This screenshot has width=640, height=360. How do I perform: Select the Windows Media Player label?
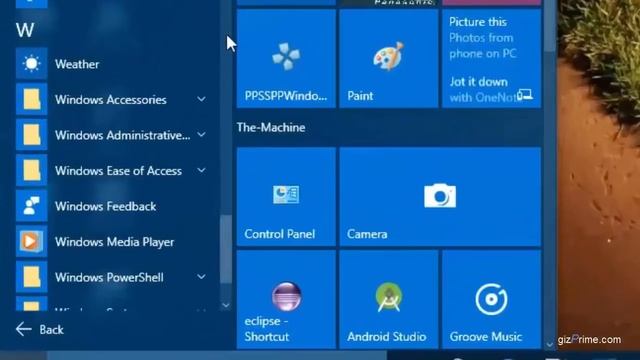[x=115, y=242]
